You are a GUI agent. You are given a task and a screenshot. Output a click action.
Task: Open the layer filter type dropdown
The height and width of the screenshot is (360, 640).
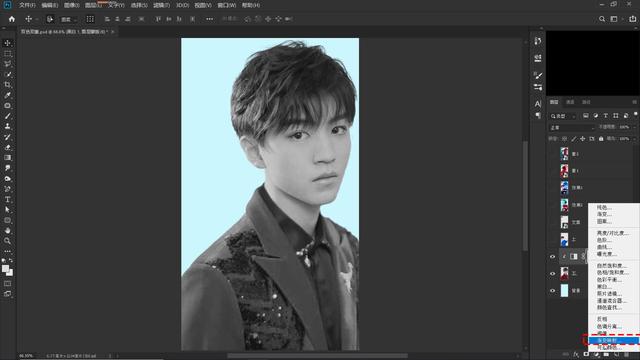[x=563, y=116]
